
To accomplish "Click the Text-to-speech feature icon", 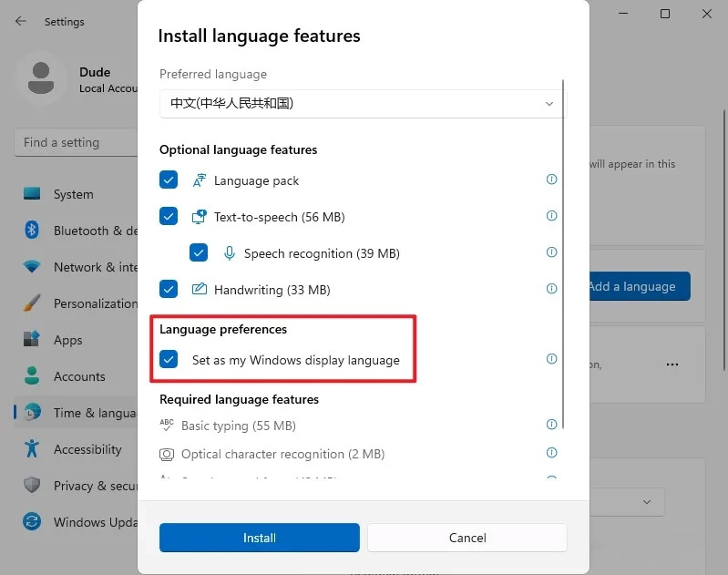I will [200, 217].
